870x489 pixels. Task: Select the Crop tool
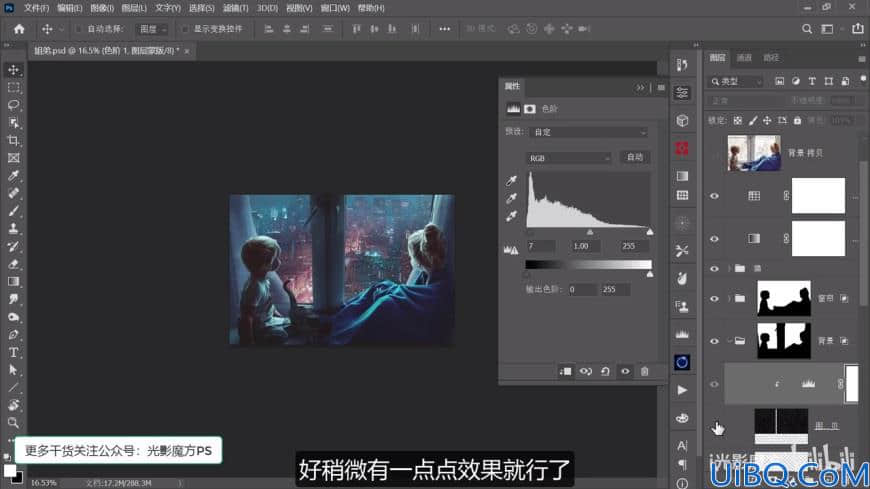coord(13,140)
